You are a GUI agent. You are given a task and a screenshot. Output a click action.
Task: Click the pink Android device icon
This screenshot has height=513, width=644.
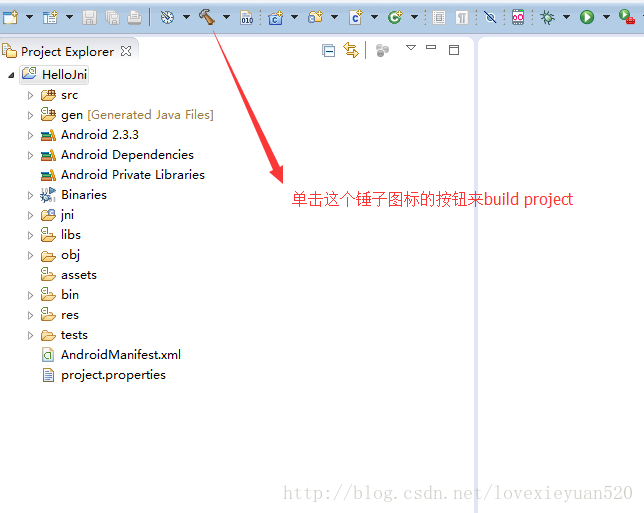click(518, 17)
